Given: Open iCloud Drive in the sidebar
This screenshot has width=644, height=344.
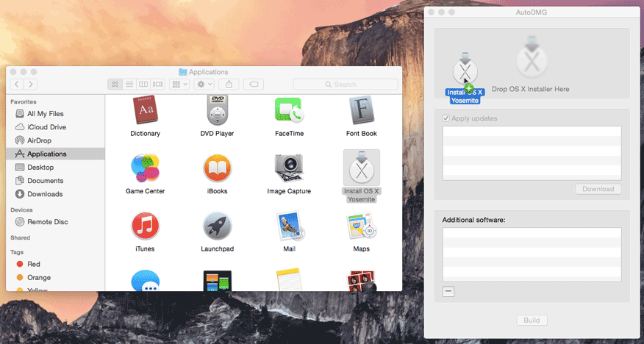Looking at the screenshot, I should [x=46, y=127].
